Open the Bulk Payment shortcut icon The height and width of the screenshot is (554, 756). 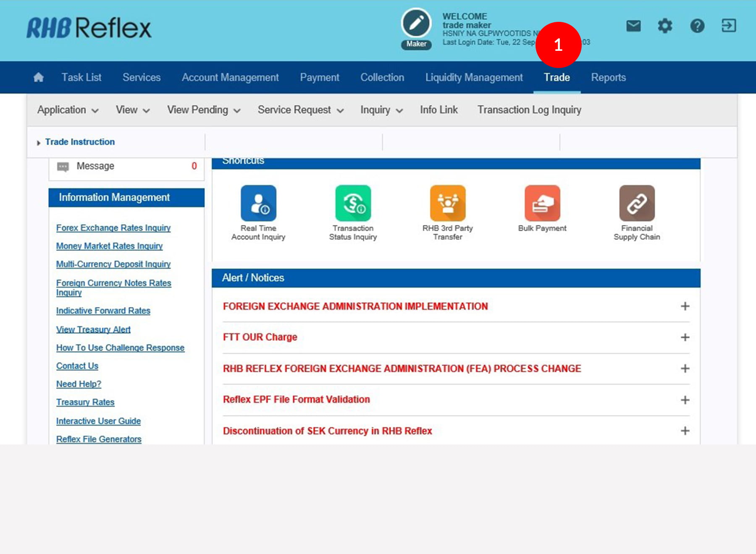[542, 204]
